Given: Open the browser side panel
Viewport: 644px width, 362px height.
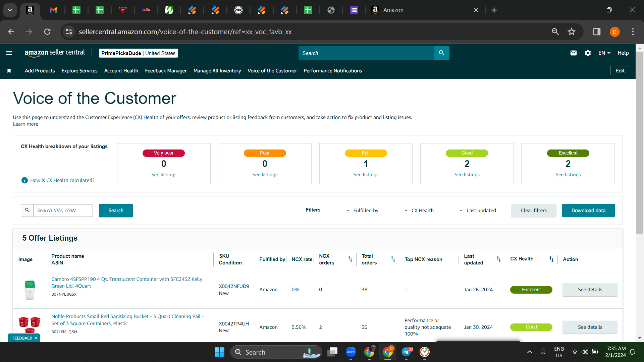Looking at the screenshot, I should coord(597,32).
